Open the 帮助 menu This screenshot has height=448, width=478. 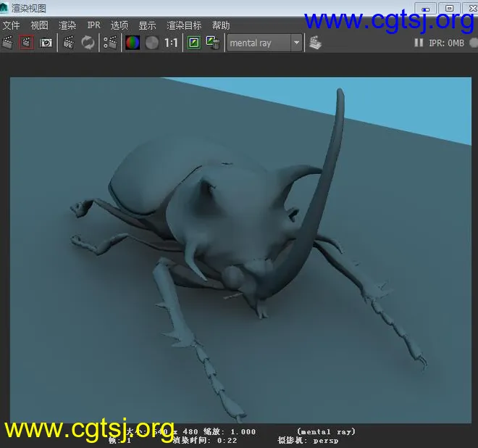[221, 25]
